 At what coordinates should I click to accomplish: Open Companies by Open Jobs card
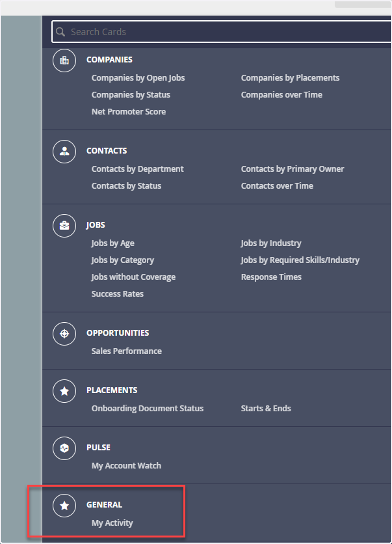pos(138,78)
